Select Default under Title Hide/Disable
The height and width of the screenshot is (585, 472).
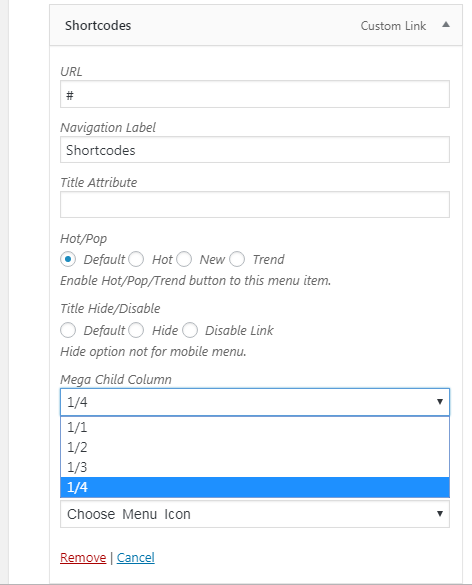(68, 330)
